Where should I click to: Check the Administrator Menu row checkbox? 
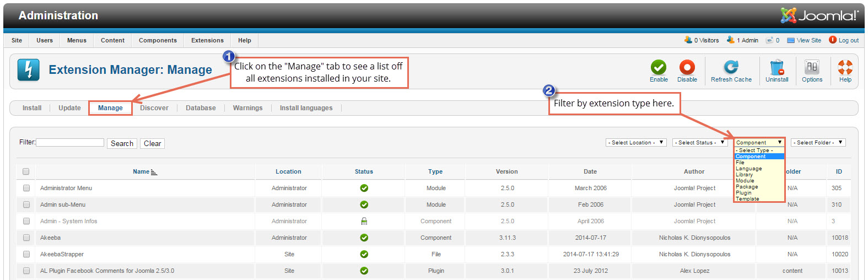[x=26, y=188]
